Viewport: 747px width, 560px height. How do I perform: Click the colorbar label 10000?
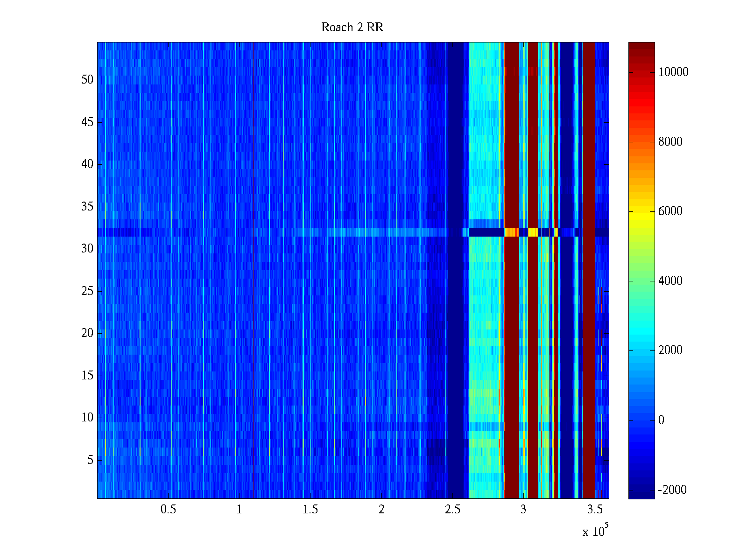[673, 72]
